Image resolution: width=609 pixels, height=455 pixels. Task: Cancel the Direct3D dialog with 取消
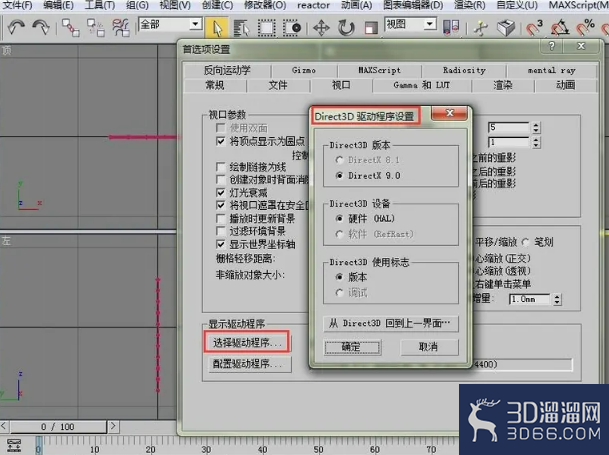point(429,347)
